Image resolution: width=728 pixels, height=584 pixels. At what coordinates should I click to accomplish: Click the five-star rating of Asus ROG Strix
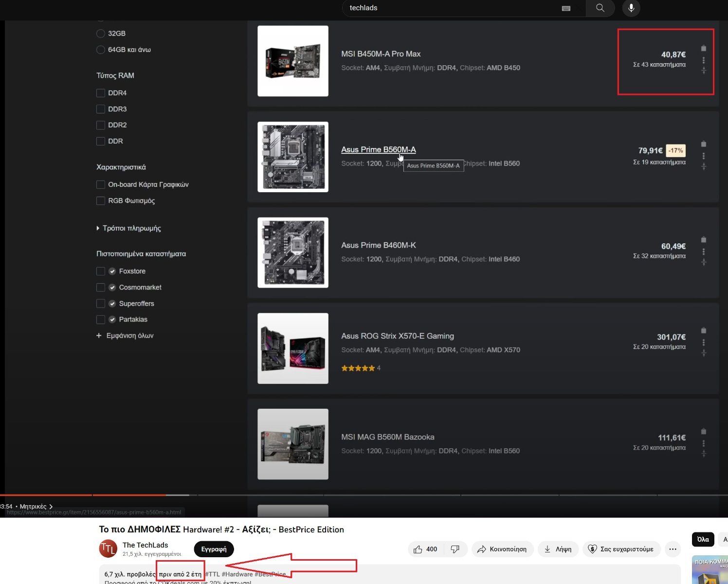[x=358, y=368]
